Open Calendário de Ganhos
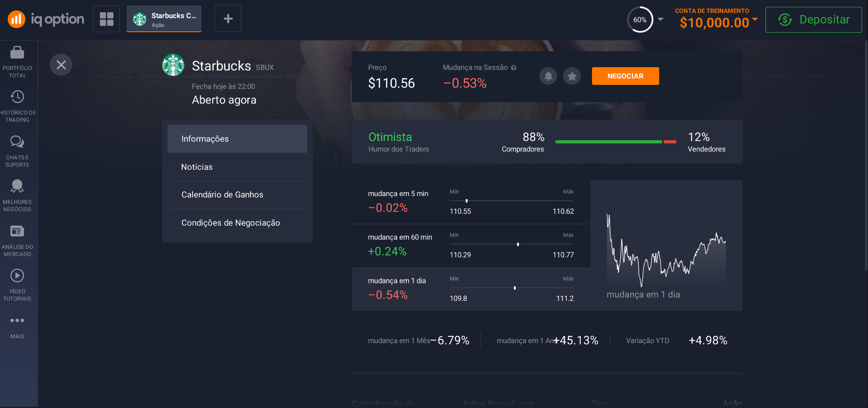The height and width of the screenshot is (408, 868). tap(237, 195)
